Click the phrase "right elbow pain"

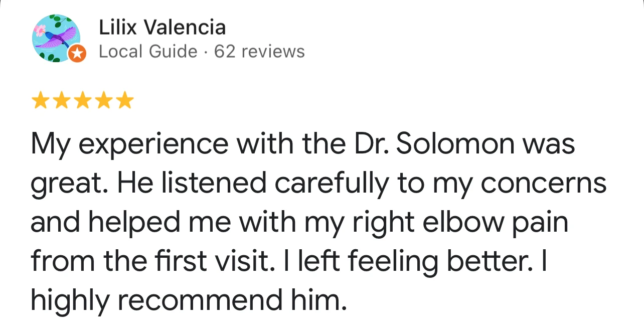(x=460, y=222)
